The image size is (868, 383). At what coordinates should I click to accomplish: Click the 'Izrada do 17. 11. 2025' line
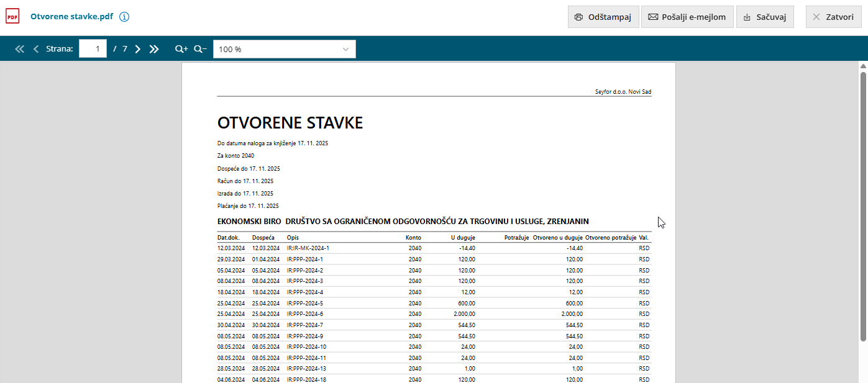tap(245, 194)
